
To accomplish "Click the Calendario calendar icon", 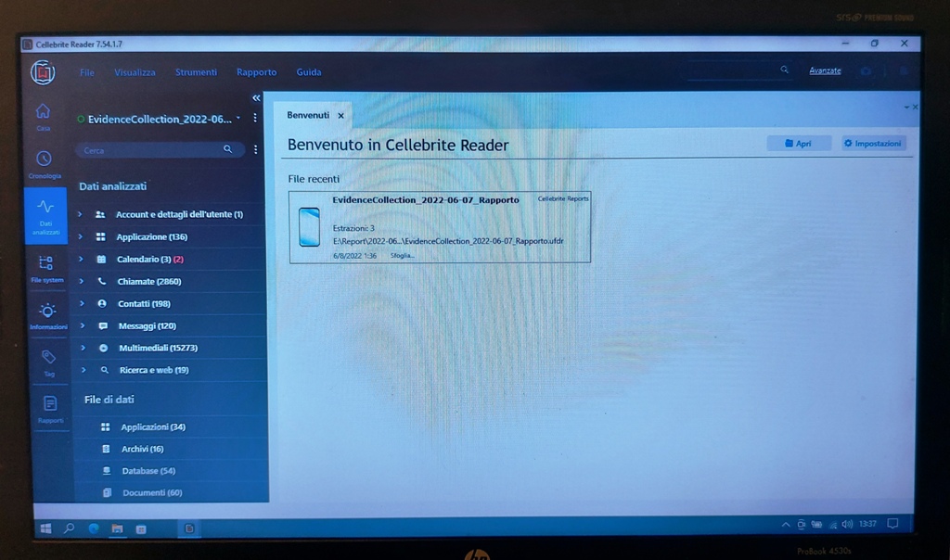I will 101,259.
